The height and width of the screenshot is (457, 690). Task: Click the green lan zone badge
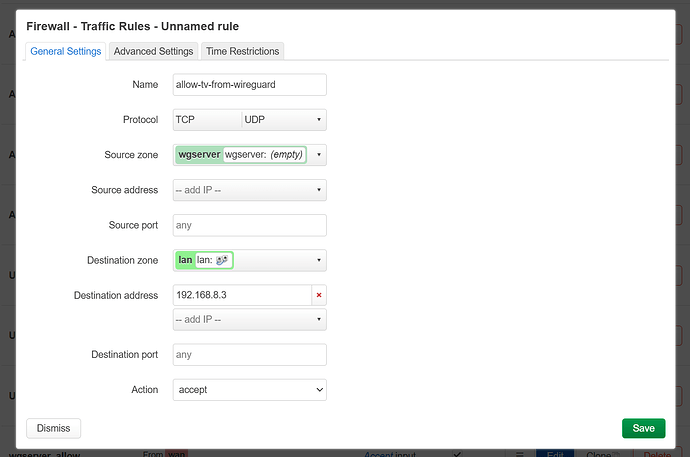tap(184, 260)
